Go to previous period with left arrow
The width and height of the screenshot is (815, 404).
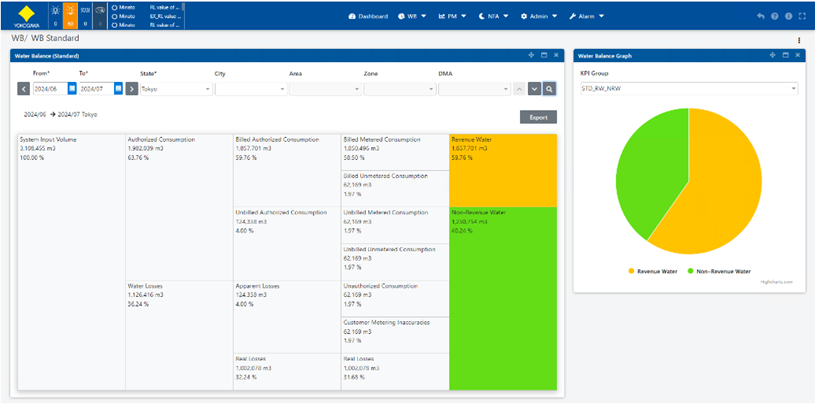[24, 89]
